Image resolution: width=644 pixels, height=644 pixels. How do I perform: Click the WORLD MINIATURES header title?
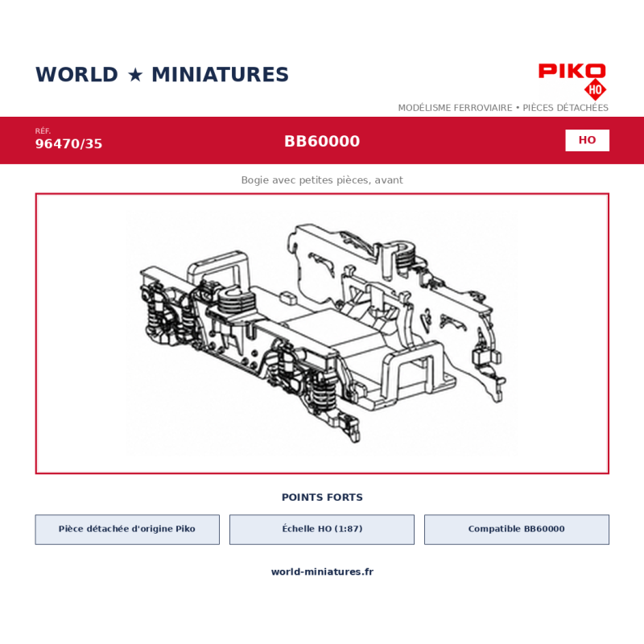[162, 75]
